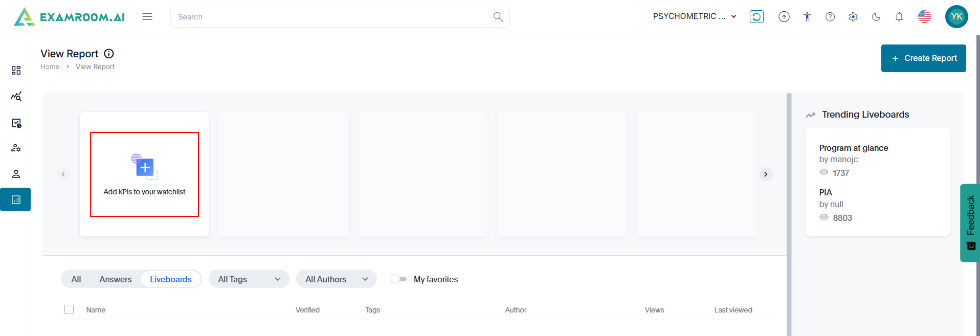Enable the My favorites switch

398,279
